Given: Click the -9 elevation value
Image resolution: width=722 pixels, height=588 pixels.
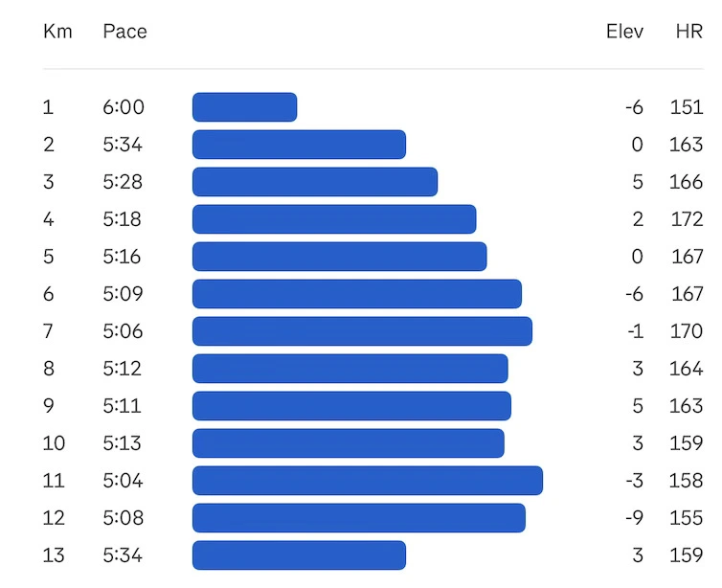Looking at the screenshot, I should click(x=633, y=518).
